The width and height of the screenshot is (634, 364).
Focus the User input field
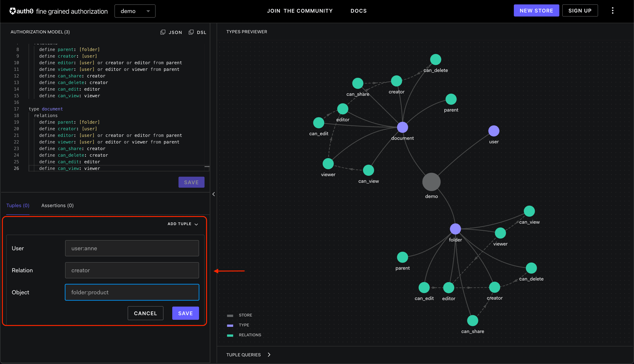pos(132,248)
